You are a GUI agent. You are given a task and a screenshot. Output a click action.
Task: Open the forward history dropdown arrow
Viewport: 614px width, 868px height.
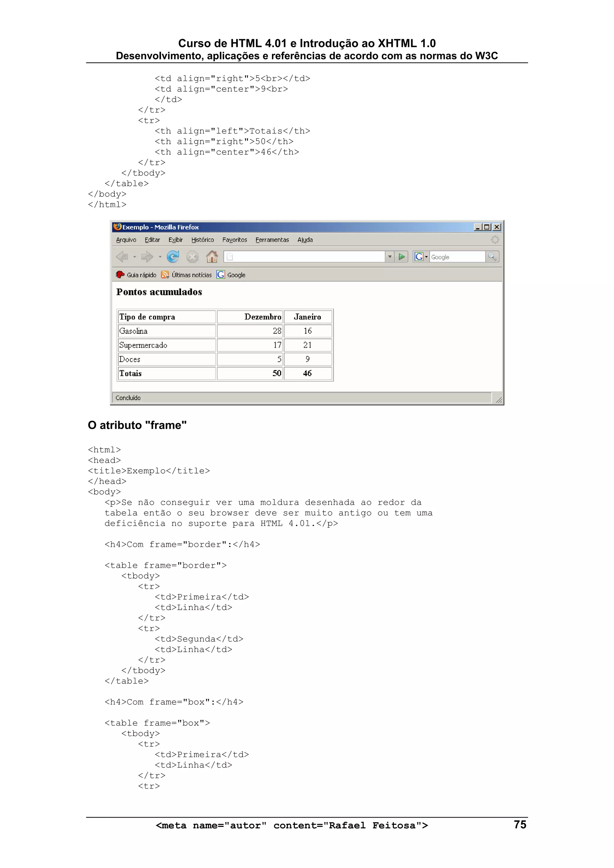[160, 257]
